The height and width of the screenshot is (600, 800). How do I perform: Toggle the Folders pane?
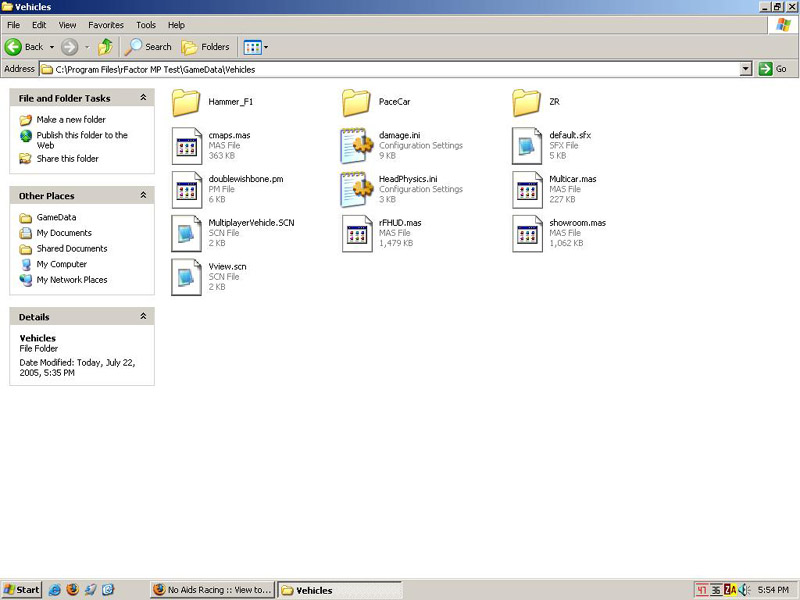coord(206,47)
